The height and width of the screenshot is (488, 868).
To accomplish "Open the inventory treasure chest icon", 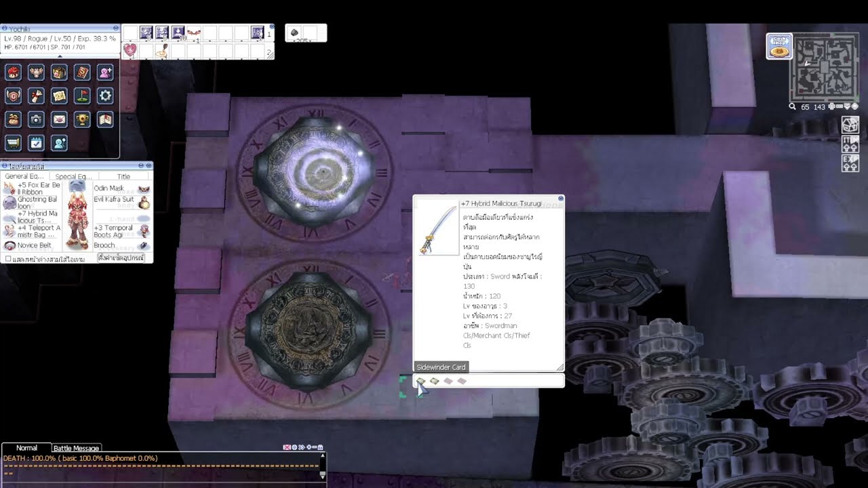I will 59,73.
